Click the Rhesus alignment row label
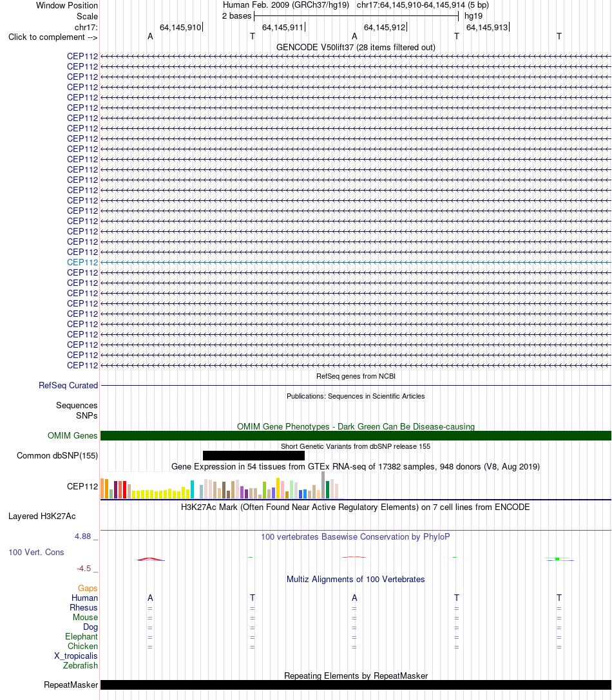The height and width of the screenshot is (700, 612). pos(84,607)
